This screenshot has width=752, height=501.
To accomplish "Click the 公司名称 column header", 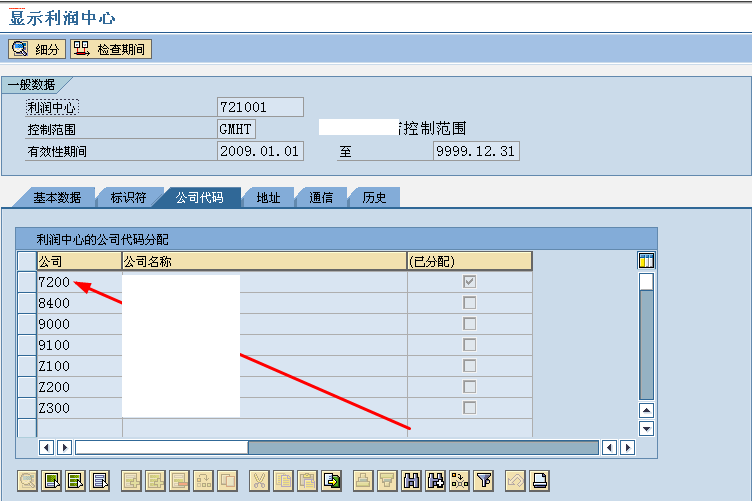I will point(264,261).
